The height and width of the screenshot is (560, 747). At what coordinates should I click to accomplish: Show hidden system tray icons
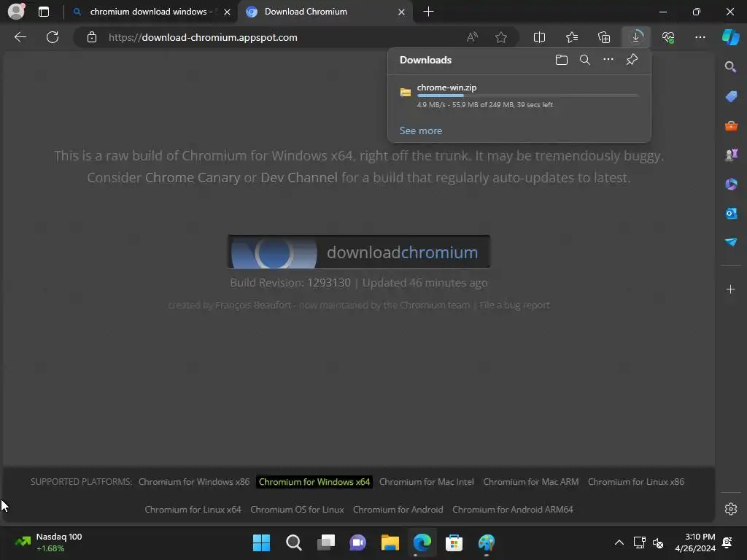point(619,542)
